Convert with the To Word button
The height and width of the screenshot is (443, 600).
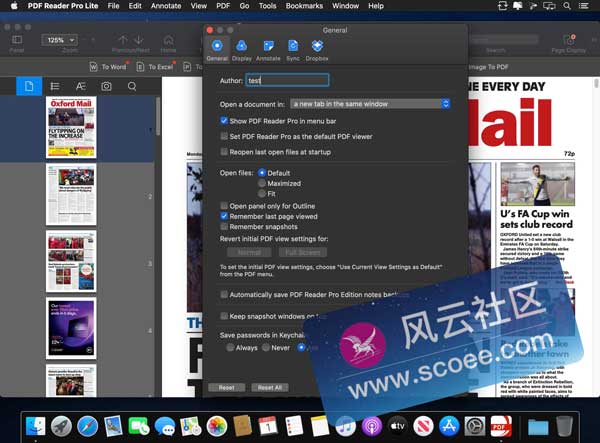[108, 67]
